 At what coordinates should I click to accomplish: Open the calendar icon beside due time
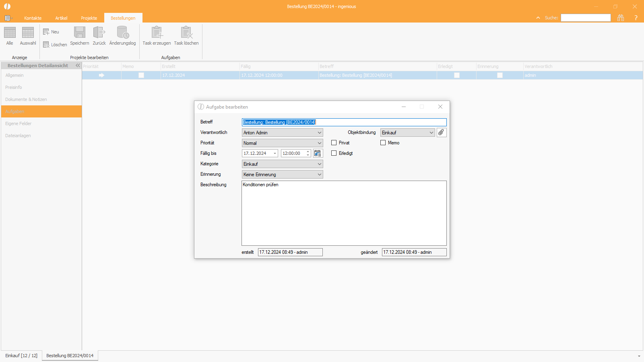318,153
